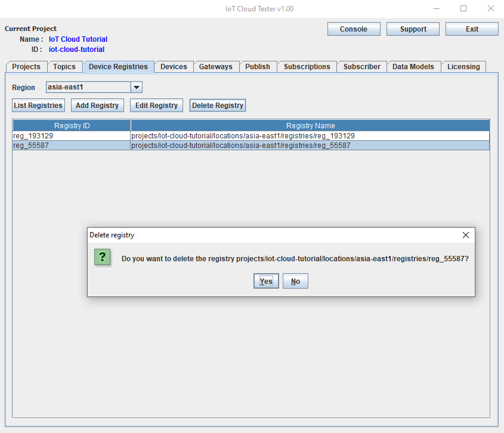Open the Topics tab
The image size is (504, 433).
coord(64,67)
